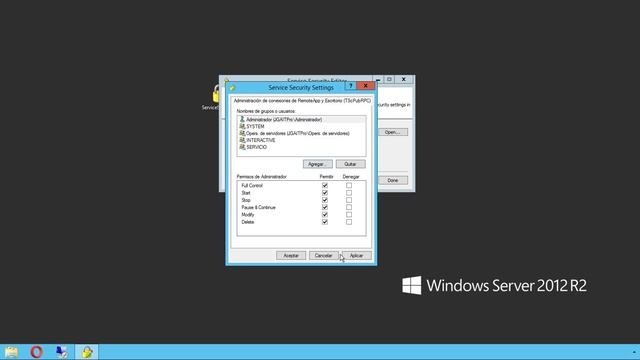This screenshot has height=360, width=640.
Task: Click the Aplicar button
Action: (x=356, y=256)
